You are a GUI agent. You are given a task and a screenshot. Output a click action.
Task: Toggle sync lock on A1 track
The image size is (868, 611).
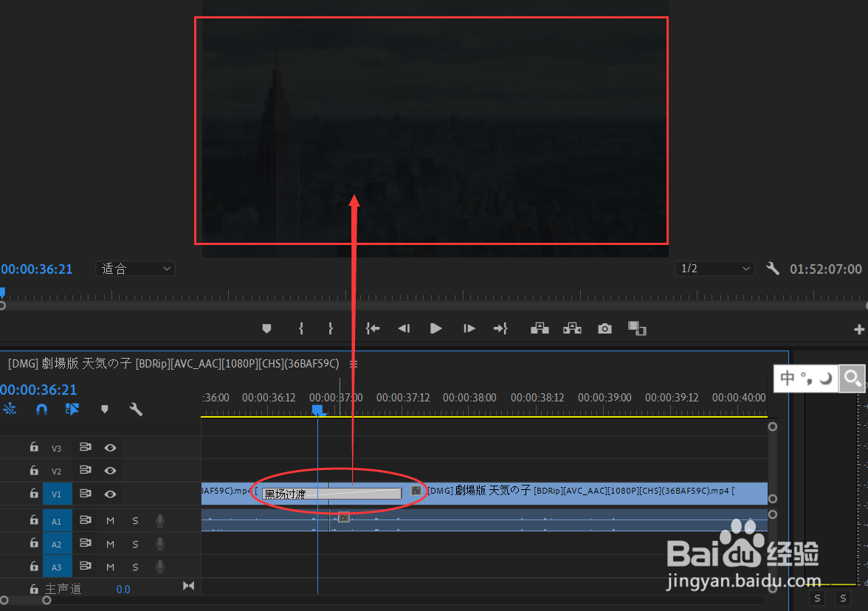(x=86, y=520)
